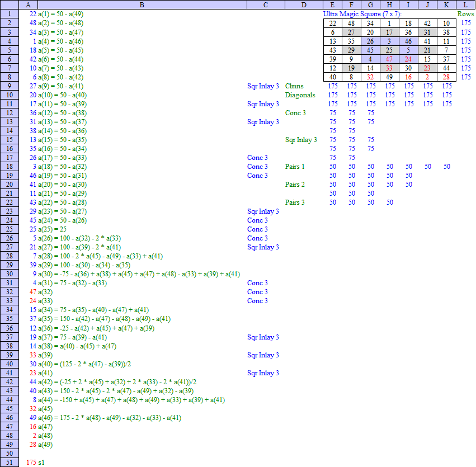This screenshot has height=467, width=476.
Task: Click magic square top-left cell 22
Action: [x=333, y=23]
